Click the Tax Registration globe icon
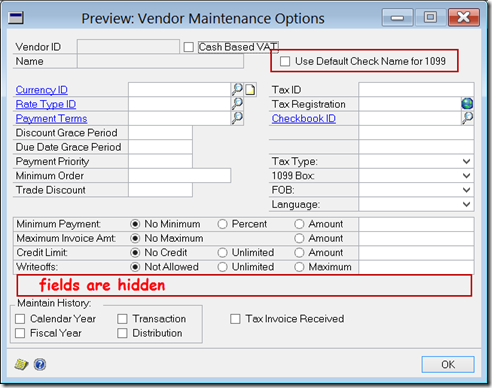Screen dimensions: 492x388 coord(467,104)
